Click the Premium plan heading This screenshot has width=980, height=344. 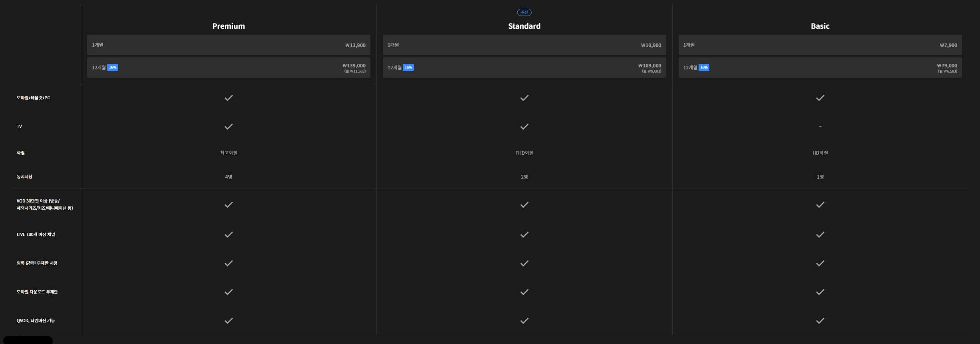[x=228, y=26]
